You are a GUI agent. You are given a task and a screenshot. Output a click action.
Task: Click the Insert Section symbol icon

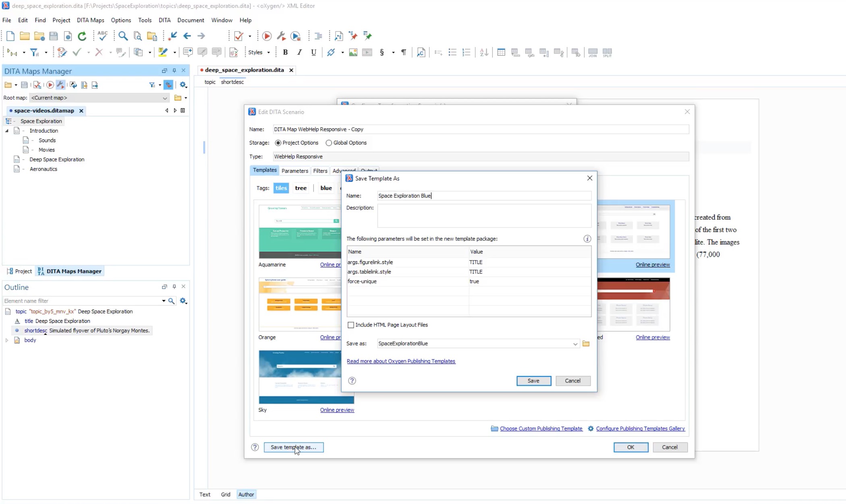click(x=382, y=52)
